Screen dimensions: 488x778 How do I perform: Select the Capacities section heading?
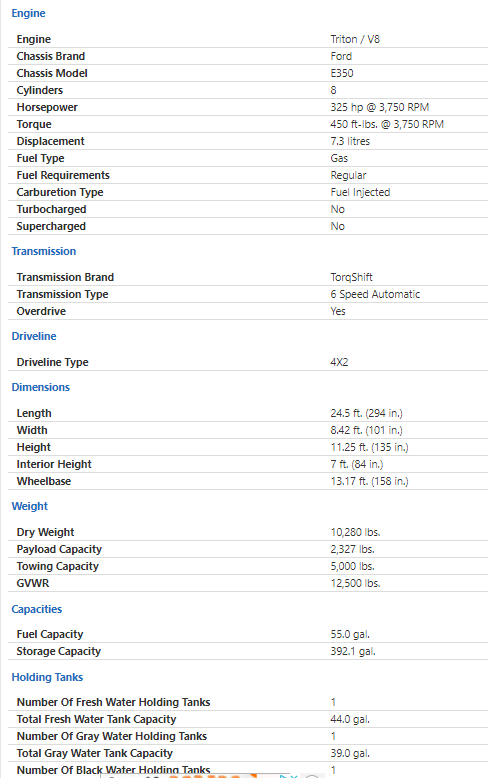[x=37, y=609]
